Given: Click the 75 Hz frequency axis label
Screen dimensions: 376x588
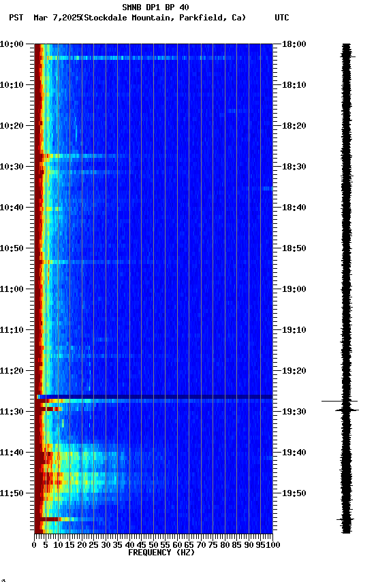Looking at the screenshot, I should [x=213, y=545].
